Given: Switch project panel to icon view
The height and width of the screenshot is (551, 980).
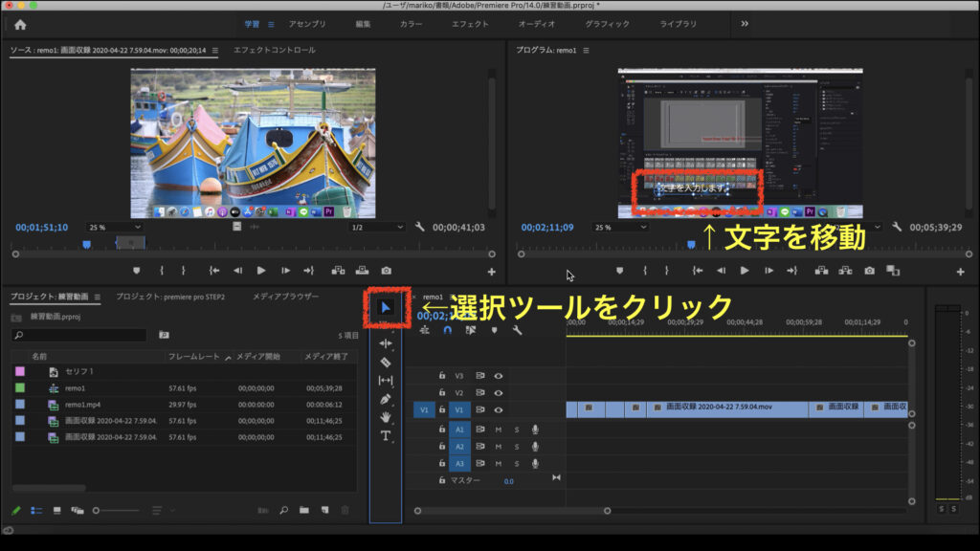Looking at the screenshot, I should (x=56, y=511).
